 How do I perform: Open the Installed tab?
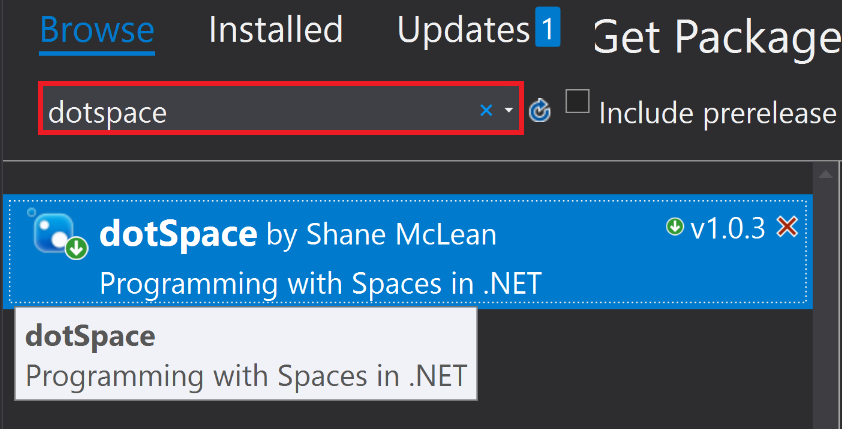pyautogui.click(x=275, y=30)
